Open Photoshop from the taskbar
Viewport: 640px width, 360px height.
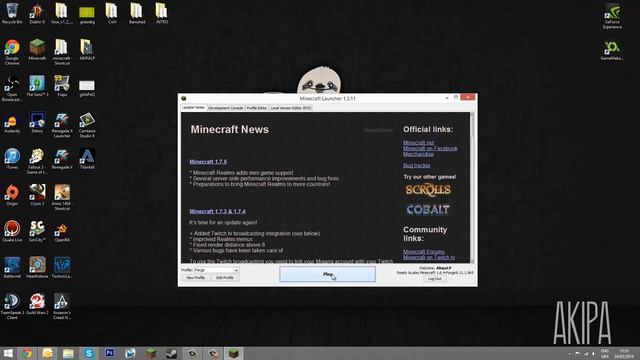[109, 353]
